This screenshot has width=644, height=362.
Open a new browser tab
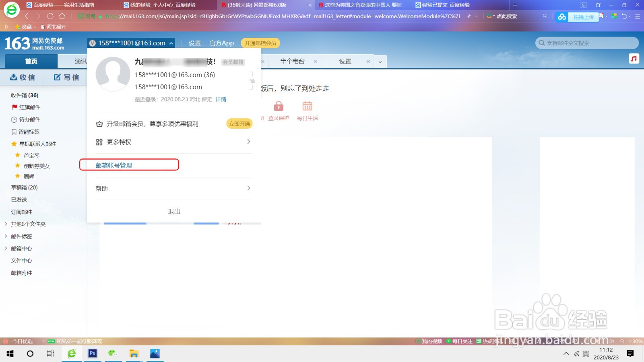point(515,5)
